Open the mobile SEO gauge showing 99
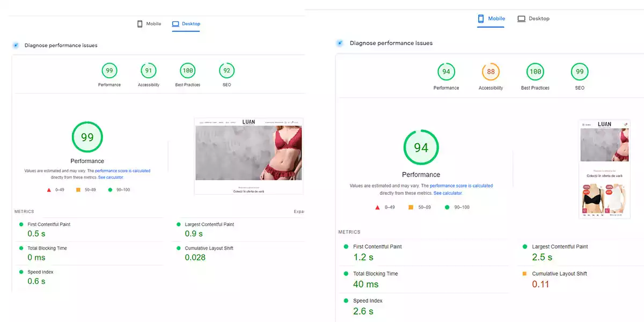Viewport: 644px width, 322px height. [579, 70]
